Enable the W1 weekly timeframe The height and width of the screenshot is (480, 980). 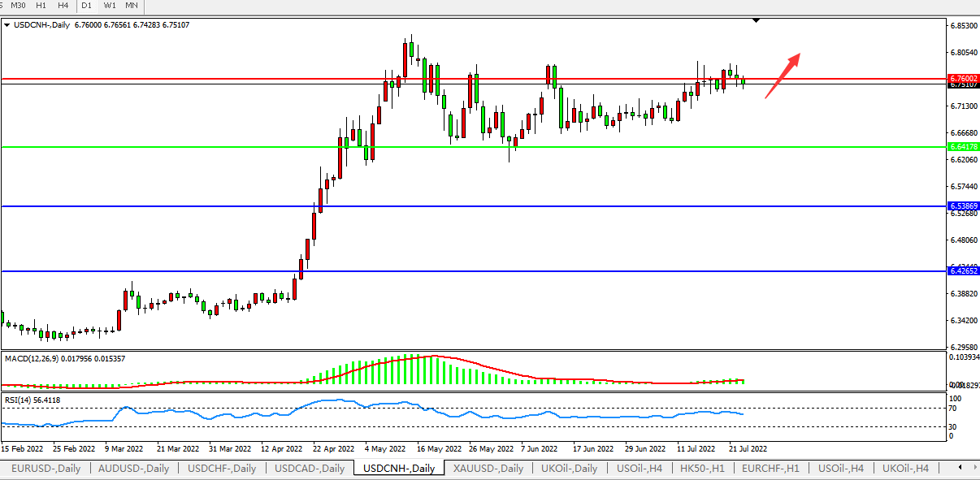point(109,6)
